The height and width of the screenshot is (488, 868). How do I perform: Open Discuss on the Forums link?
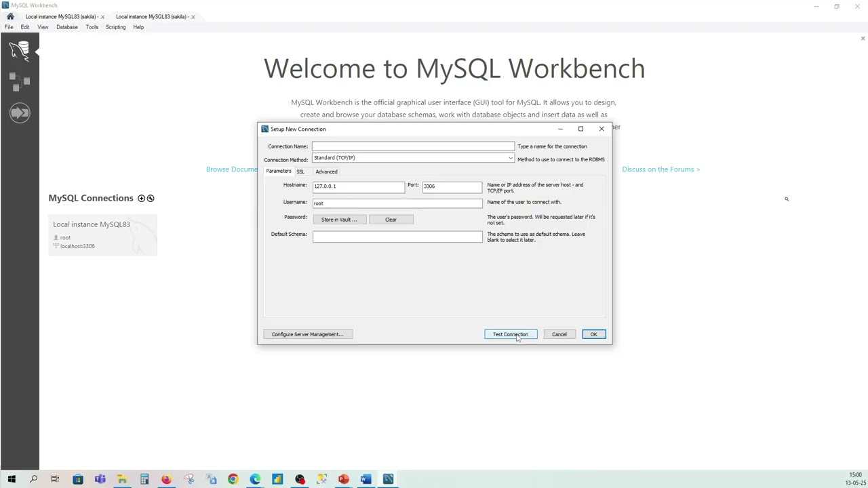(x=660, y=169)
